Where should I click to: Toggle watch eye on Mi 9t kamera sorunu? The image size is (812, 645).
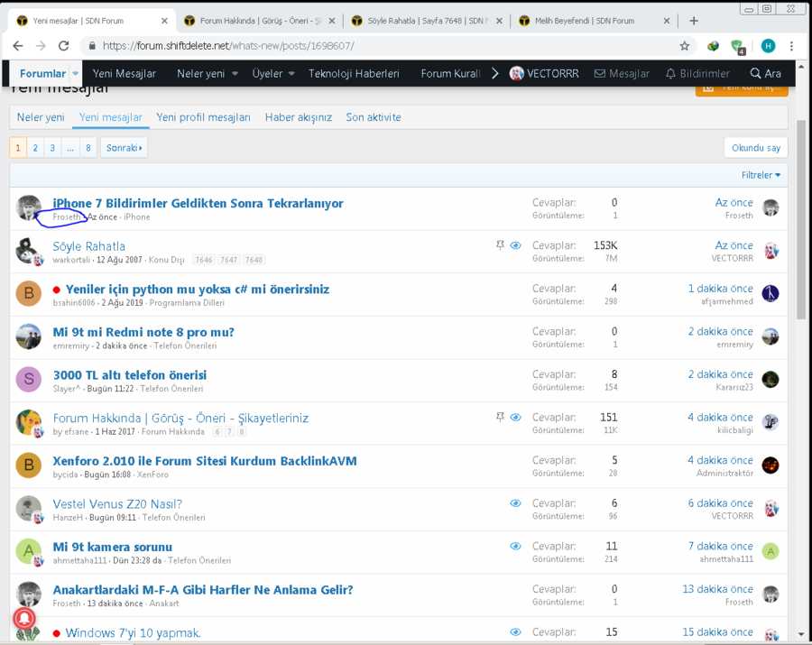tap(515, 547)
